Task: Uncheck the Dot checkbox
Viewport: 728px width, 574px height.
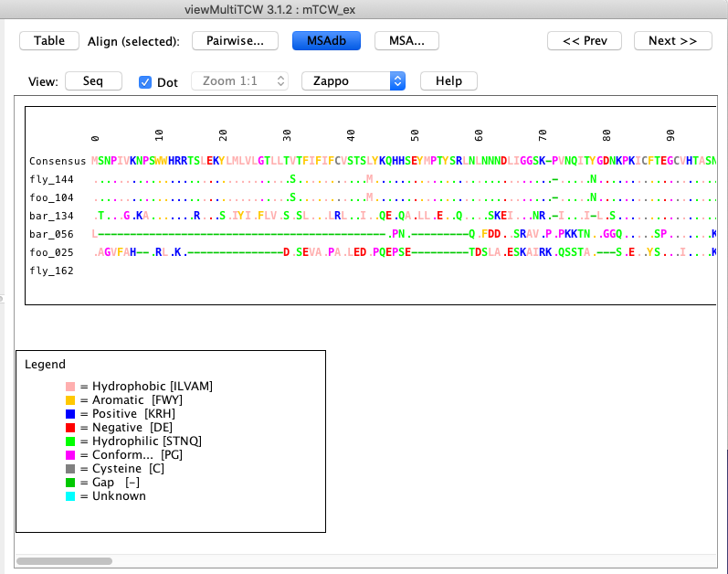Action: tap(145, 82)
